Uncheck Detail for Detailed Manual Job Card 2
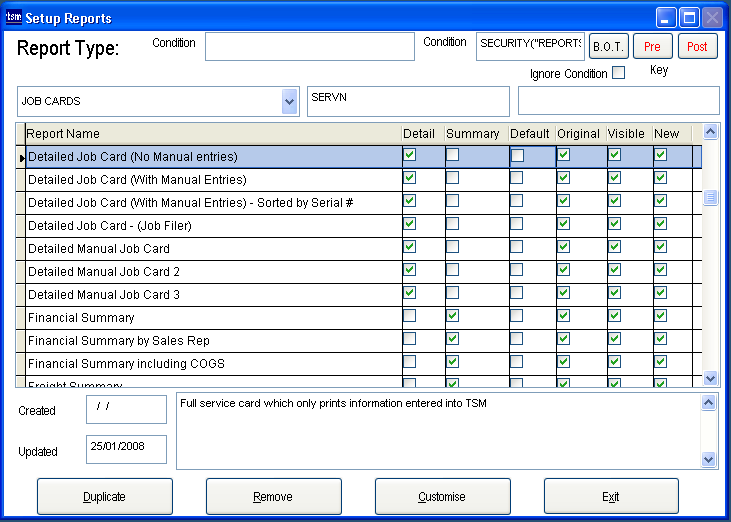The image size is (731, 522). (409, 271)
